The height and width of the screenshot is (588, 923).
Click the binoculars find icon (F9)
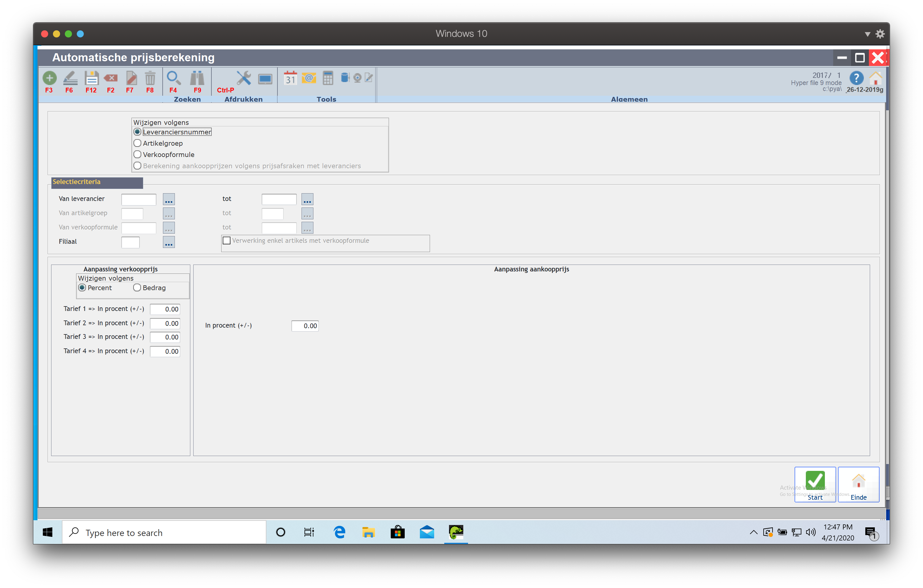(197, 78)
